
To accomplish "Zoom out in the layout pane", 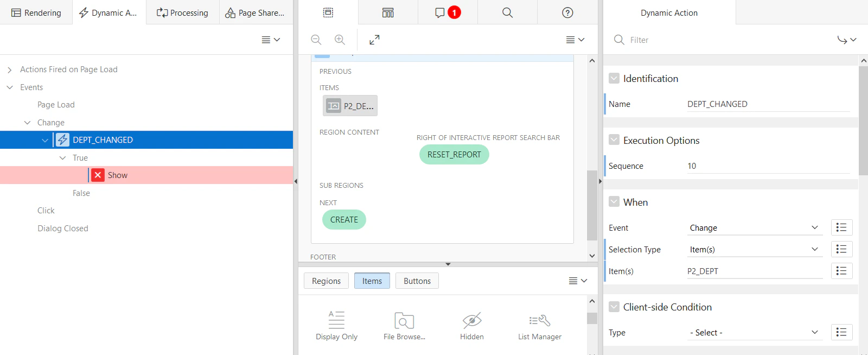I will pos(316,40).
